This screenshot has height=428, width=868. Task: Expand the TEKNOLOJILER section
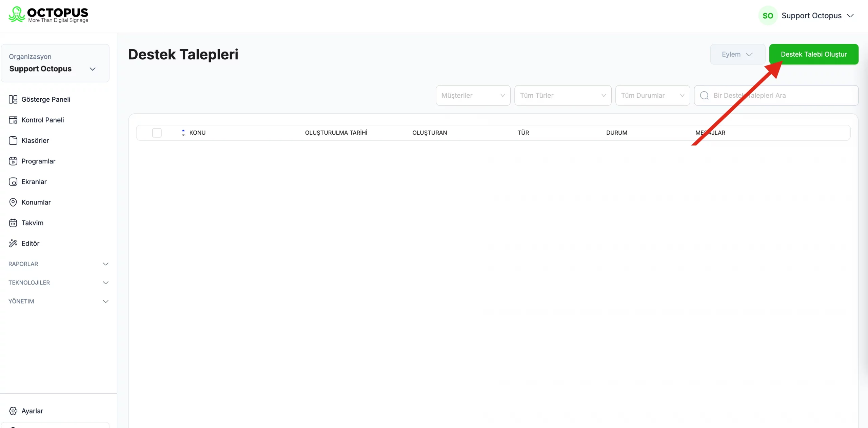pyautogui.click(x=58, y=283)
